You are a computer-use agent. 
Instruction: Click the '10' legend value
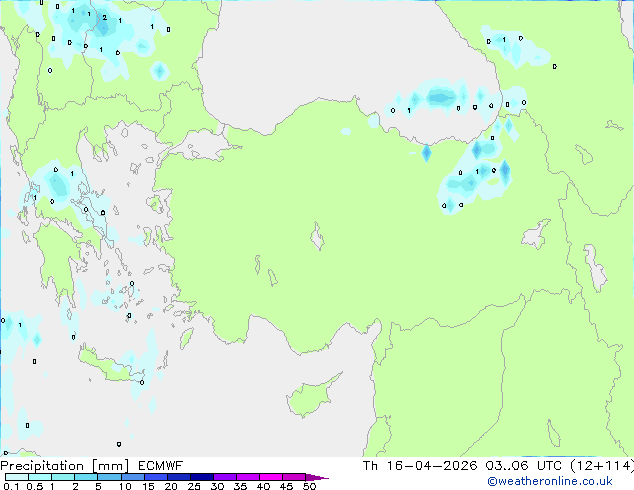pos(125,486)
